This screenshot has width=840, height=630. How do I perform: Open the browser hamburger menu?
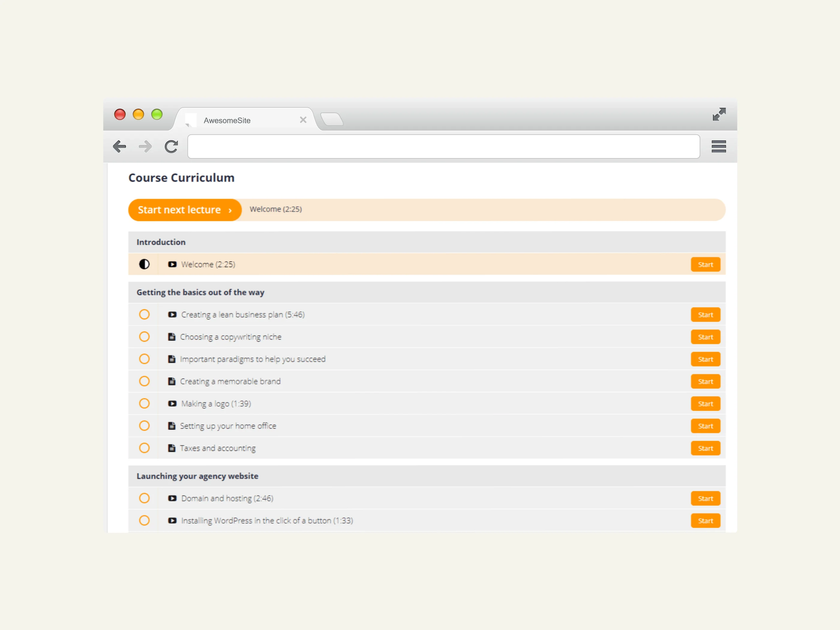pyautogui.click(x=718, y=147)
